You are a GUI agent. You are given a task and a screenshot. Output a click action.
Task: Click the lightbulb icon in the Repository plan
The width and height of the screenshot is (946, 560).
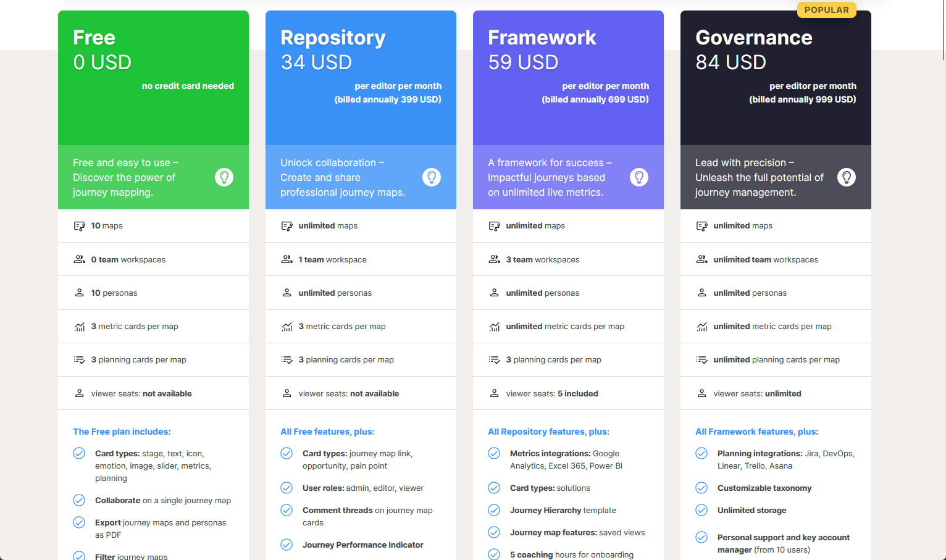(432, 177)
